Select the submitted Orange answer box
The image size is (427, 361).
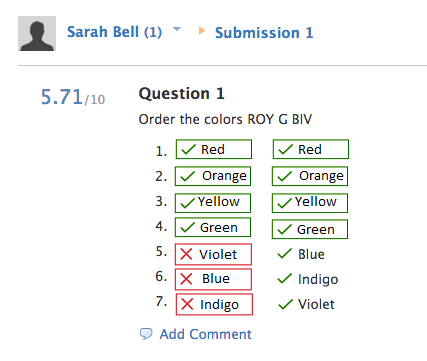pyautogui.click(x=213, y=176)
